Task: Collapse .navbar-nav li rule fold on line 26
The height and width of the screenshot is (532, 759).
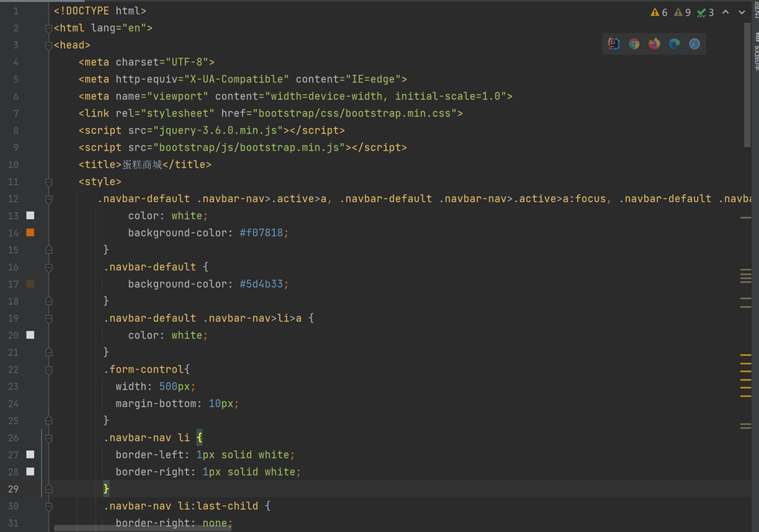Action: click(x=48, y=438)
